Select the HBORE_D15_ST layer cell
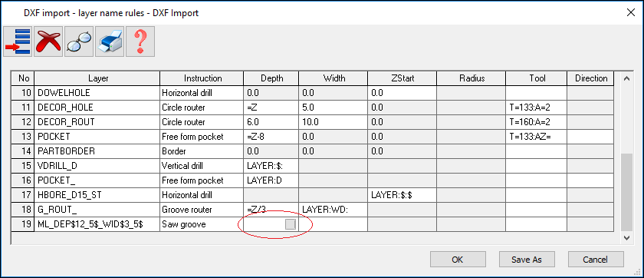The image size is (644, 278). (97, 195)
